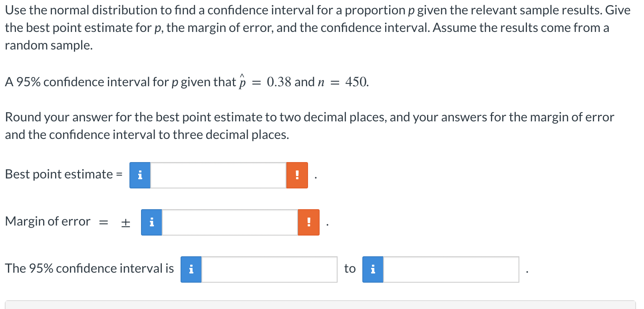Click the plus-minus symbol before Margin of error box
This screenshot has width=644, height=309.
(x=125, y=222)
